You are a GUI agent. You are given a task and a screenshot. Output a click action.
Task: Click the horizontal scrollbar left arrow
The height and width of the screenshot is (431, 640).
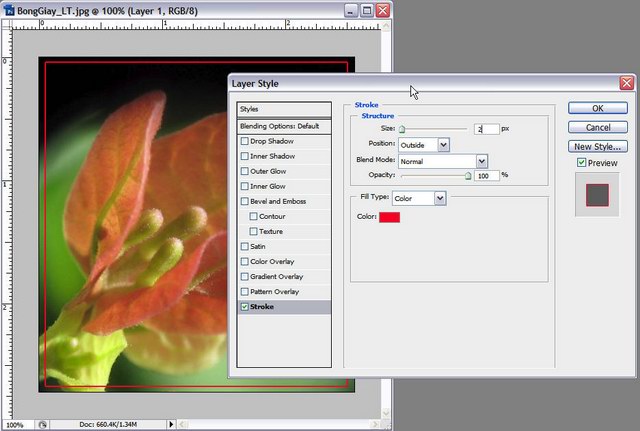tap(182, 424)
